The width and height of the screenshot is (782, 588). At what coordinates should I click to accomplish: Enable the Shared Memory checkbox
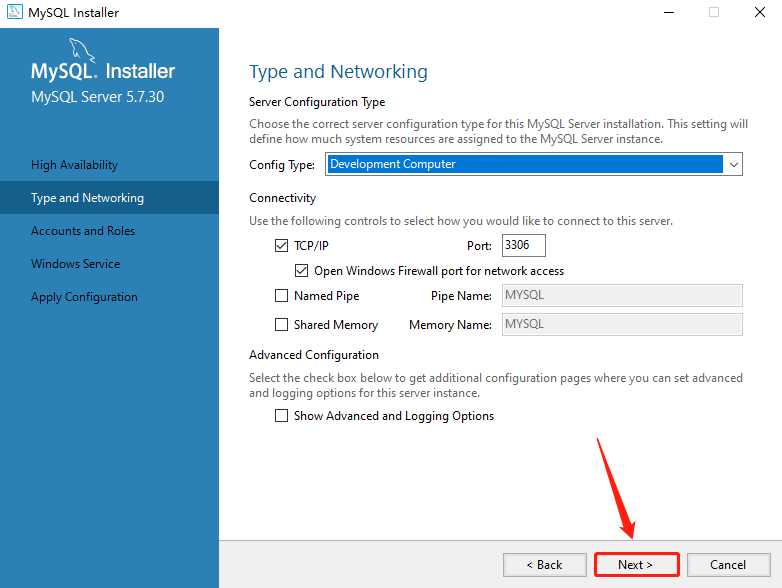pyautogui.click(x=281, y=325)
